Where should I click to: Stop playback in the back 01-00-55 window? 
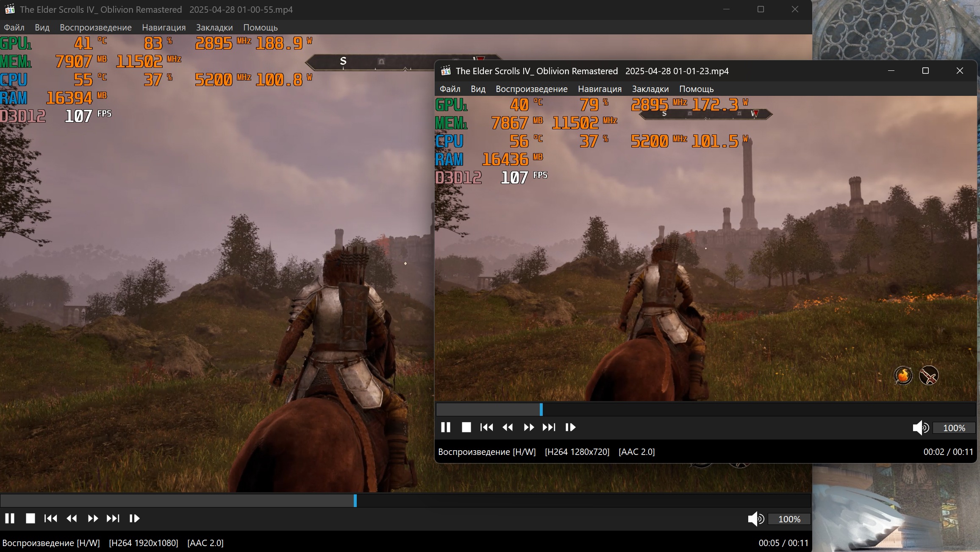click(31, 519)
